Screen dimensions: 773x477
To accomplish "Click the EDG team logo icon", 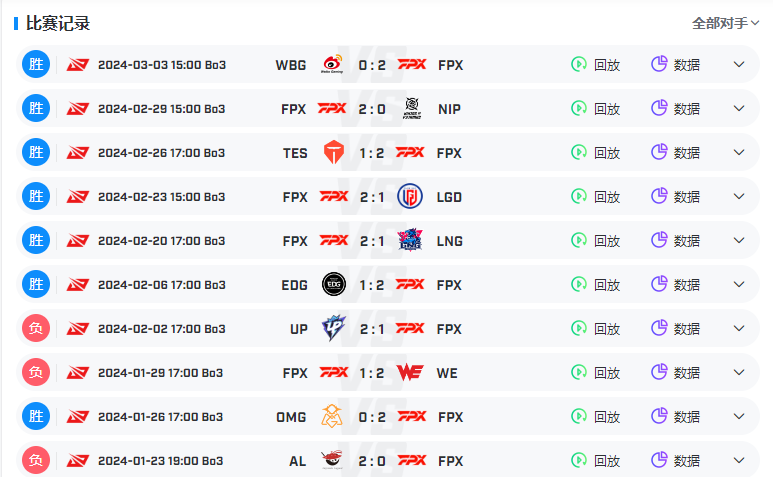I will click(x=334, y=284).
